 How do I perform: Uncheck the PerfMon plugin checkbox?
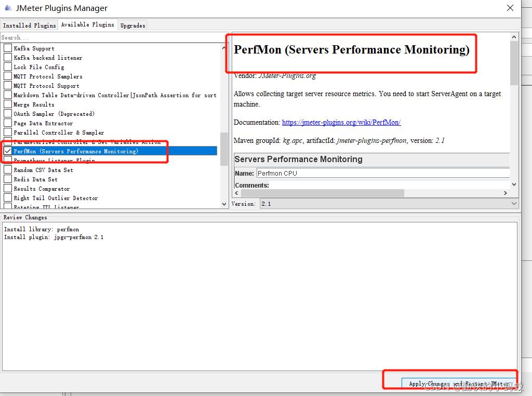click(x=8, y=151)
